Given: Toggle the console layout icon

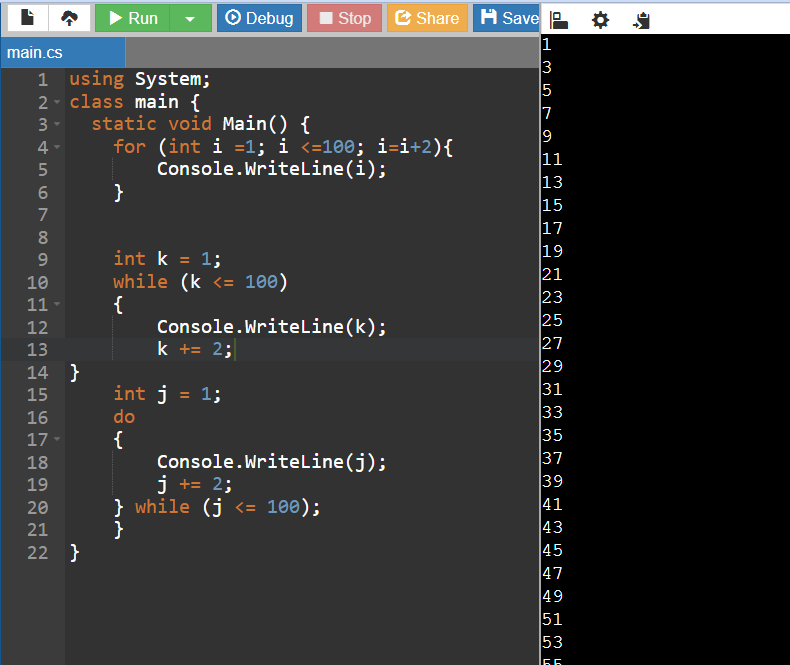Looking at the screenshot, I should click(x=559, y=21).
